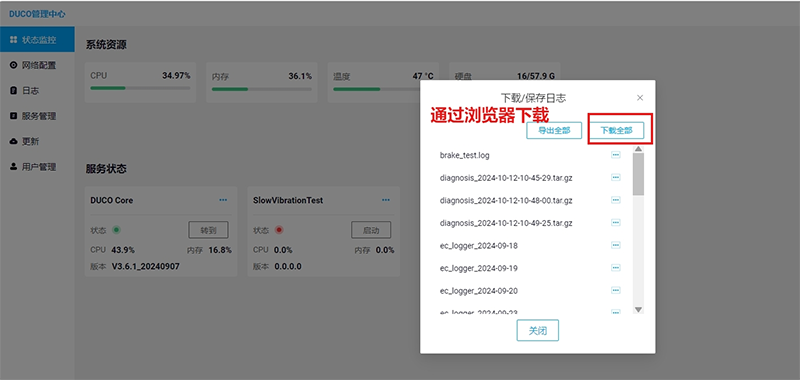Open options for diagnosis_2024-10-12-10-49-25.tar.gz
The width and height of the screenshot is (800, 380).
point(616,223)
